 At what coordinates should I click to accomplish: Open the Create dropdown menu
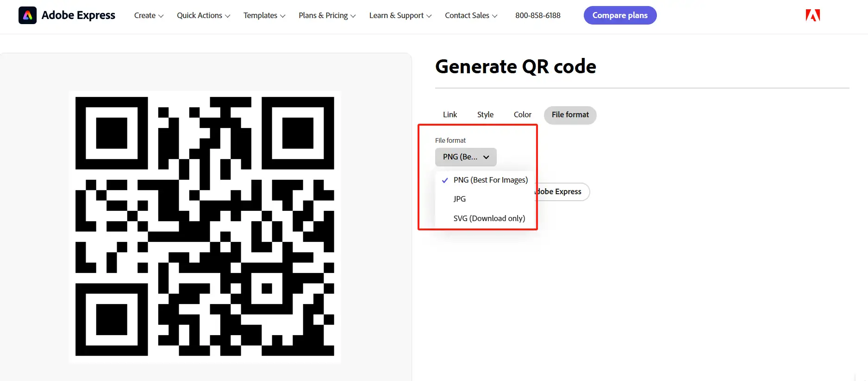click(149, 15)
